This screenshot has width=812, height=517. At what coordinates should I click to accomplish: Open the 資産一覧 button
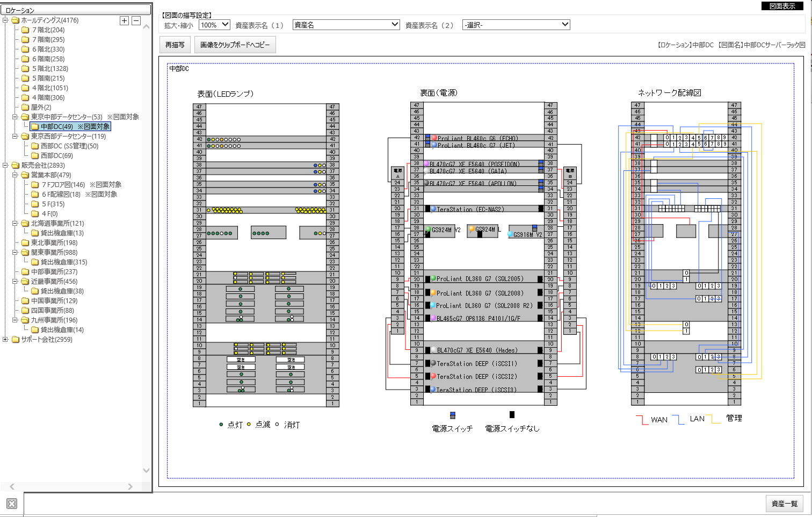784,504
